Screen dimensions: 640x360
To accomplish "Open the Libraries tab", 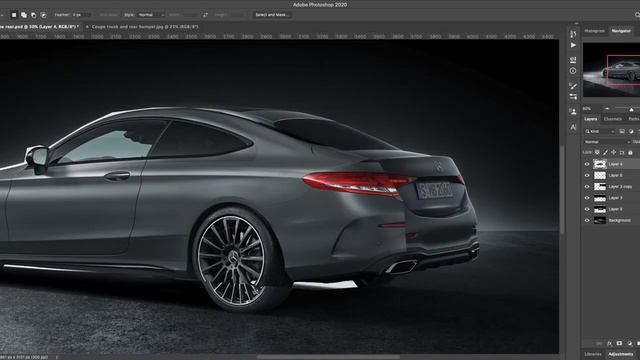I will coord(593,354).
